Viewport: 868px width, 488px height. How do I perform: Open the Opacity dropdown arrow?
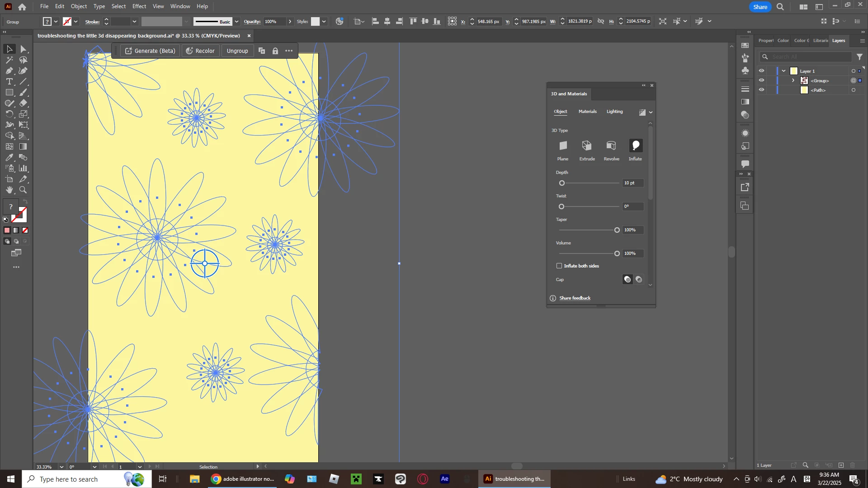[x=290, y=22]
